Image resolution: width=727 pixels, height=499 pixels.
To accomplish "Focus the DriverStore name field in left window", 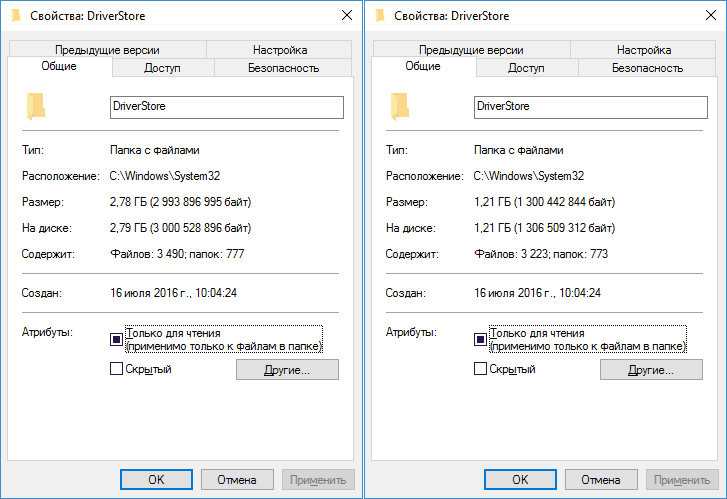I will [227, 107].
